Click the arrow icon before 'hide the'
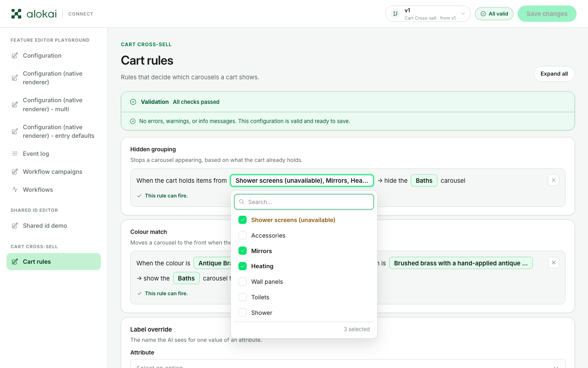 point(380,181)
